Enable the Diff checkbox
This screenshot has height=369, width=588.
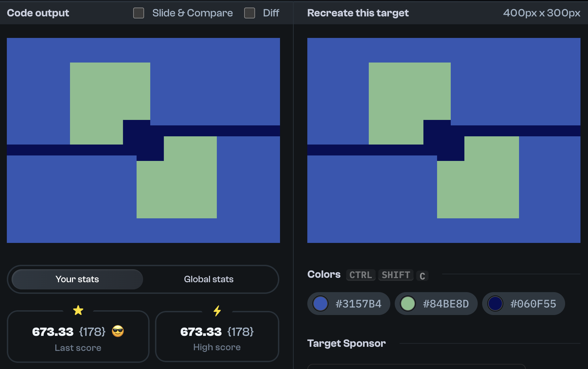(x=250, y=13)
